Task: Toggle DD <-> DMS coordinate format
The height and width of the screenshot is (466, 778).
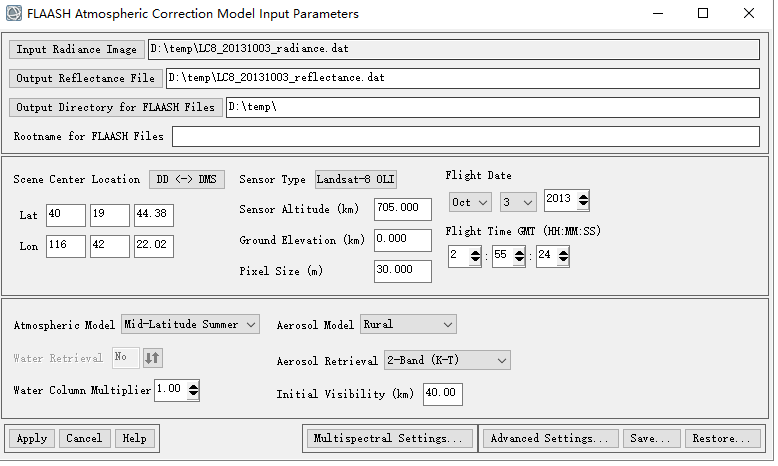Action: pos(187,179)
